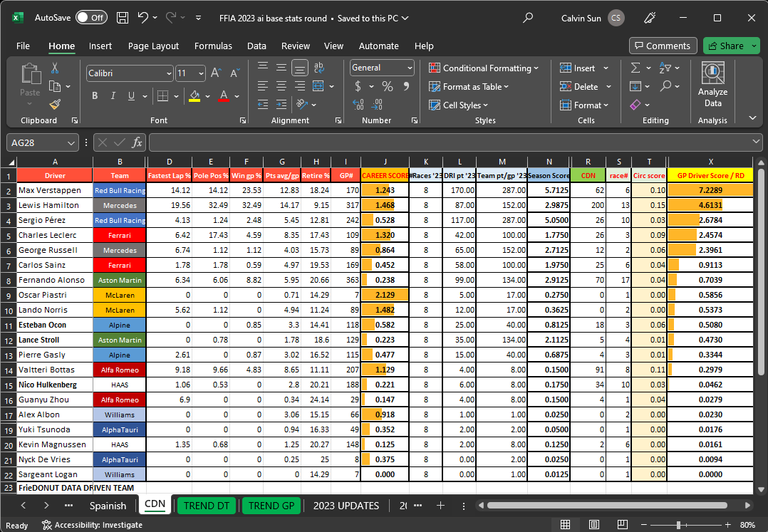Open the Name Box dropdown arrow
Screen dimensions: 768x532
tap(71, 143)
